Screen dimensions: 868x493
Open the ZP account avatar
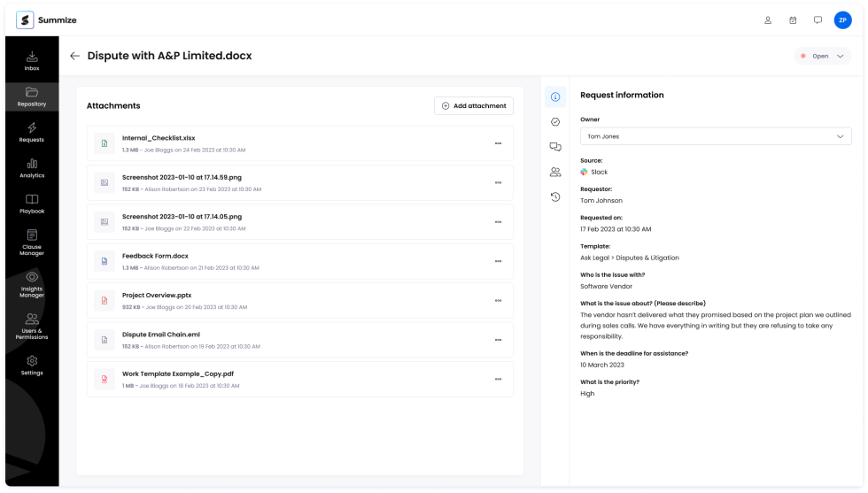tap(842, 20)
